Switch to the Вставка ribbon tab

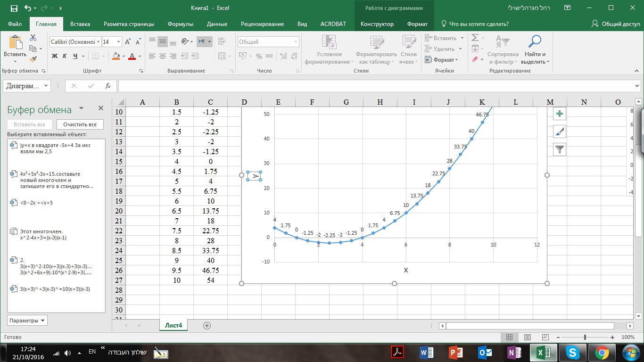(x=80, y=24)
